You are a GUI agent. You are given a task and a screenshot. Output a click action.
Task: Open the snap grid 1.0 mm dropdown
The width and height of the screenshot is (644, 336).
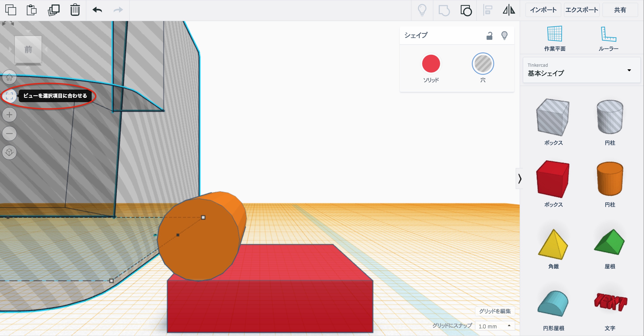(x=494, y=326)
